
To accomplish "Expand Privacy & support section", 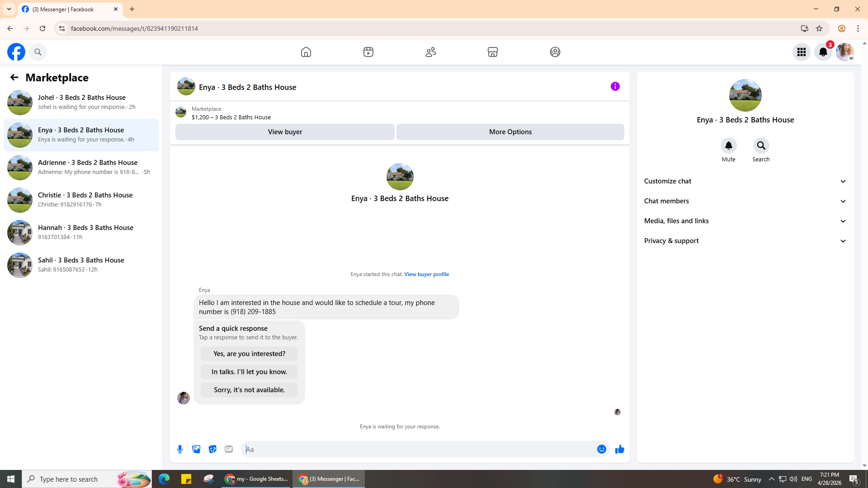I will click(x=745, y=241).
